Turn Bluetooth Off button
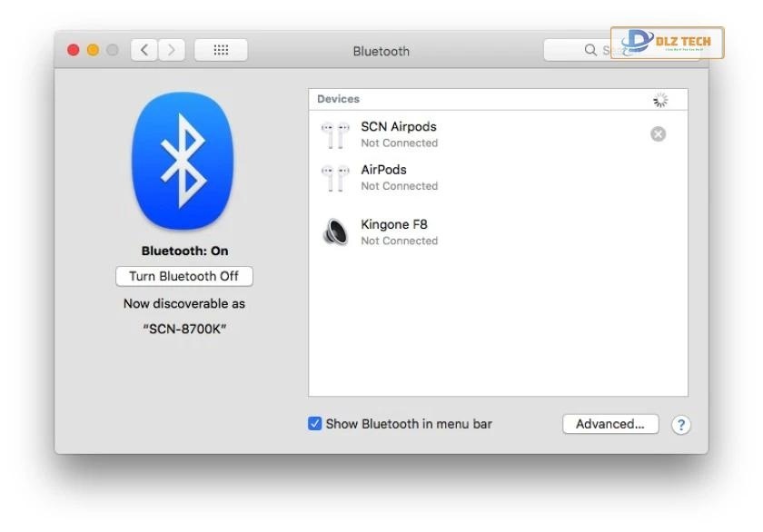 (x=183, y=276)
